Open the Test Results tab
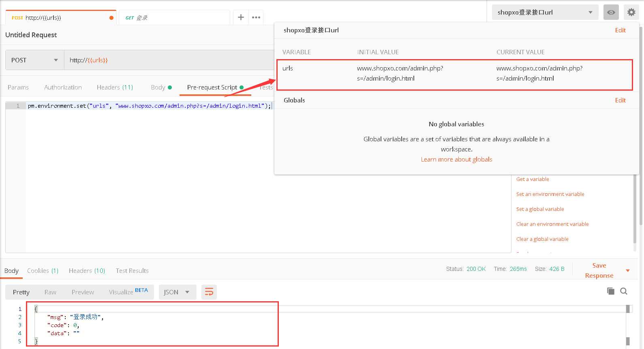The height and width of the screenshot is (349, 644). tap(132, 270)
